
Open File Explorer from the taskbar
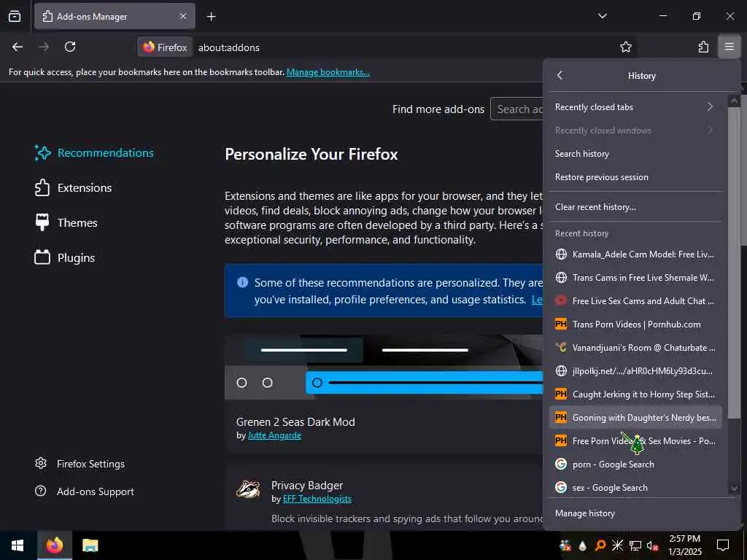click(x=90, y=545)
